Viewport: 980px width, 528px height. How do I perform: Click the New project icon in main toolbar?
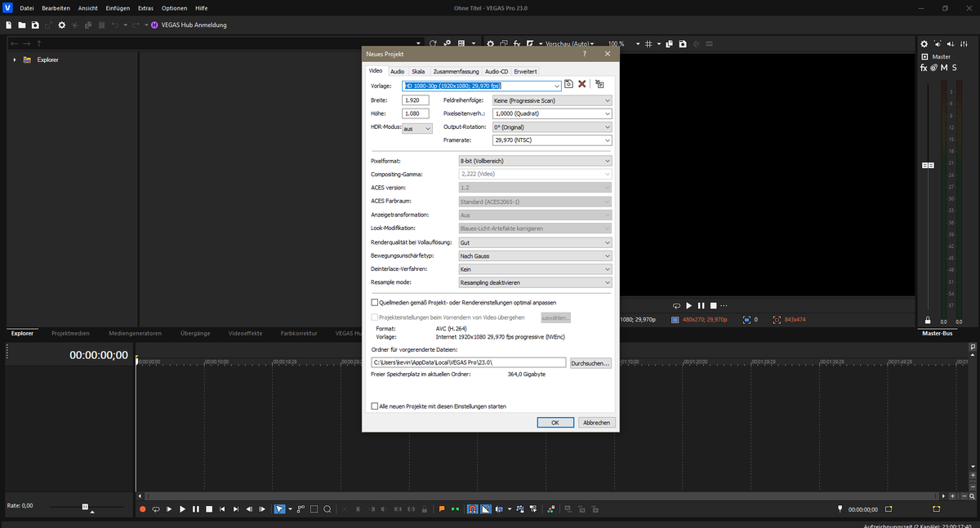pyautogui.click(x=9, y=25)
